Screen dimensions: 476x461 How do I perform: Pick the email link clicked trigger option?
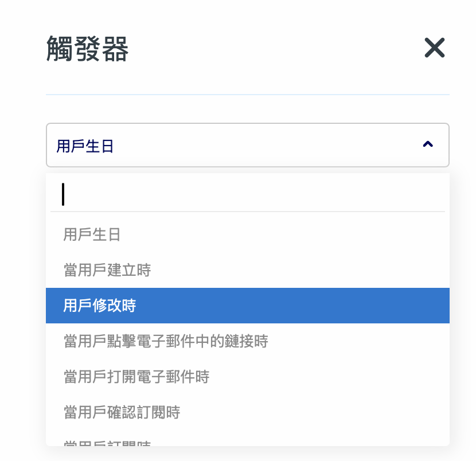pos(166,341)
